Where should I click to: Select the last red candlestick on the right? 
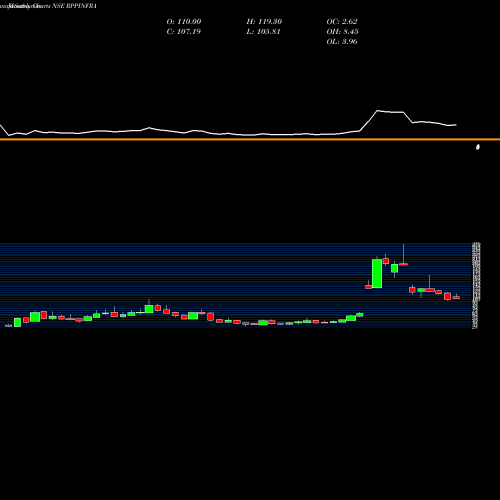tap(456, 297)
